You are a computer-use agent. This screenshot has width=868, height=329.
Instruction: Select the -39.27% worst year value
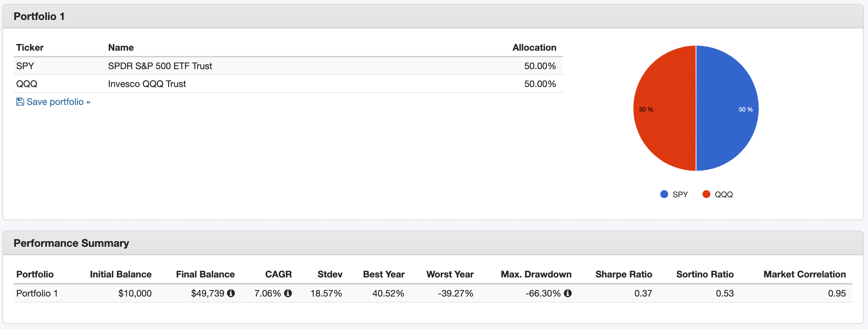click(455, 293)
